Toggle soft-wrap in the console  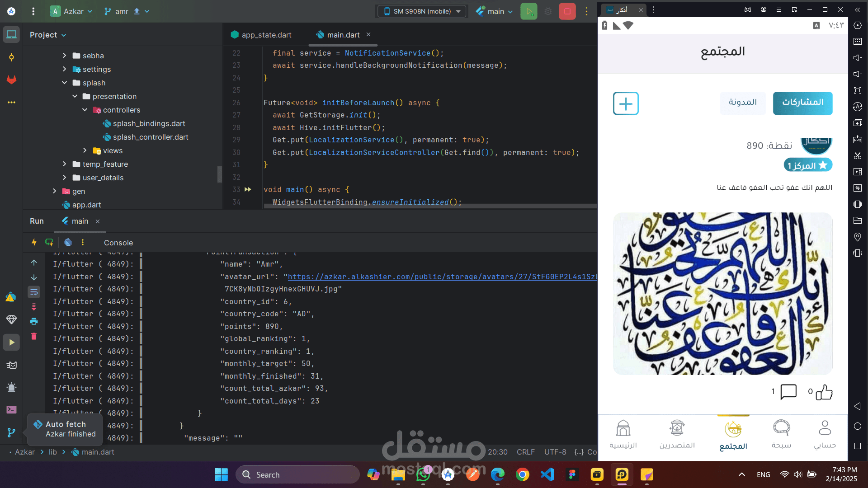pos(34,292)
